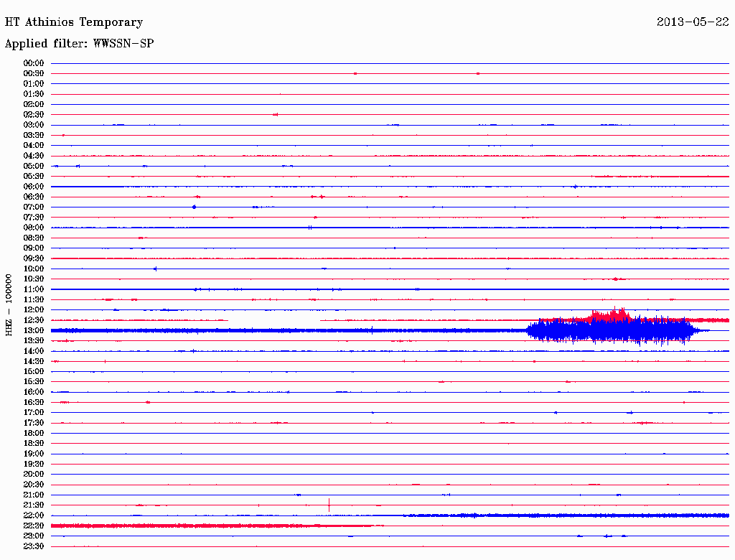Select the 19:30 time label
The image size is (735, 560).
(34, 464)
